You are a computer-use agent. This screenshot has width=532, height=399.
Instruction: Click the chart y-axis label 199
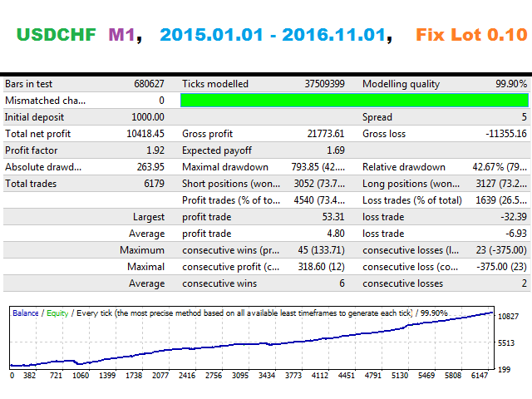tap(504, 369)
